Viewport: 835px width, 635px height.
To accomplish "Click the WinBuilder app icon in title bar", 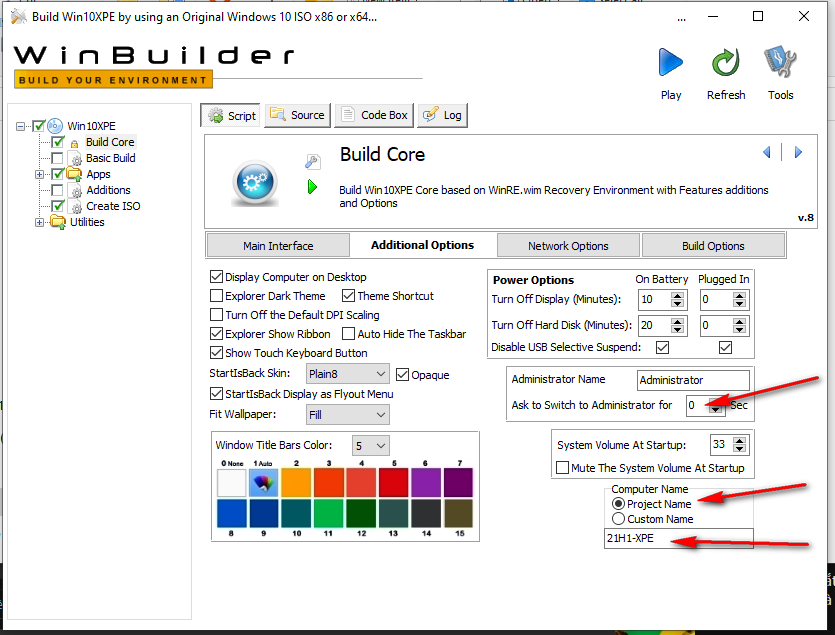I will point(19,17).
